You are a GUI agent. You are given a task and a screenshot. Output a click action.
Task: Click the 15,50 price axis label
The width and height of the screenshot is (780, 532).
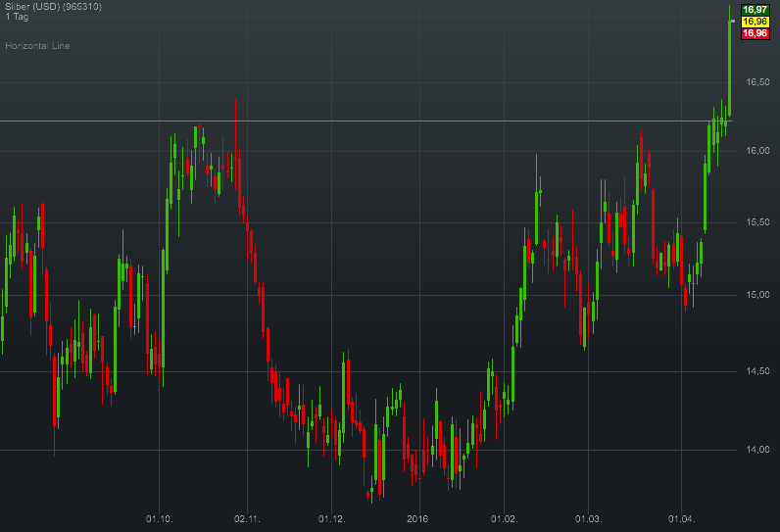click(x=757, y=222)
